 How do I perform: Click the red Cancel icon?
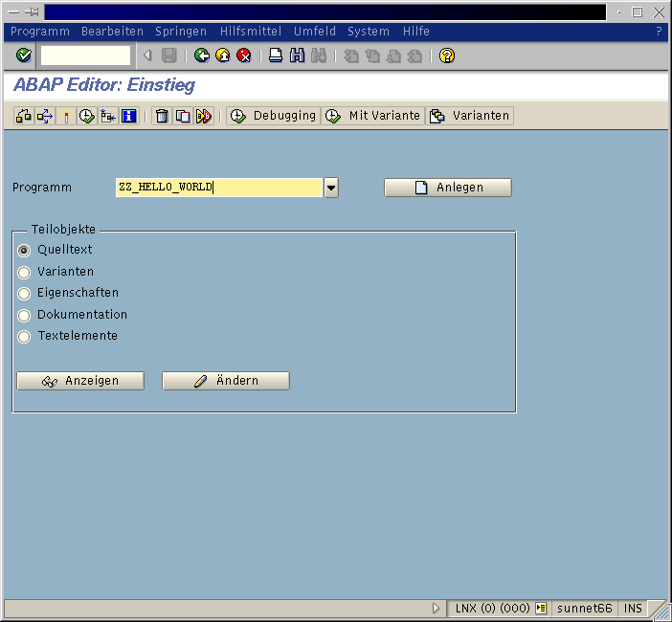click(x=244, y=56)
